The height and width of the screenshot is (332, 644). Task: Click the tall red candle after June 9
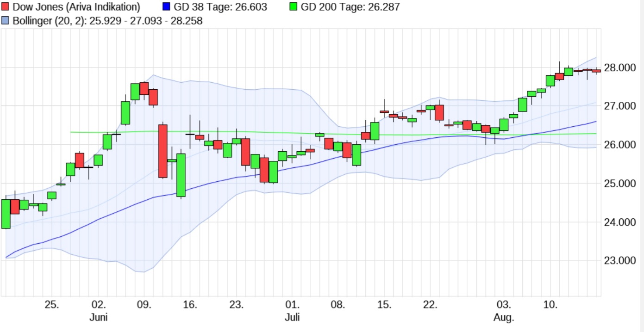tap(163, 151)
